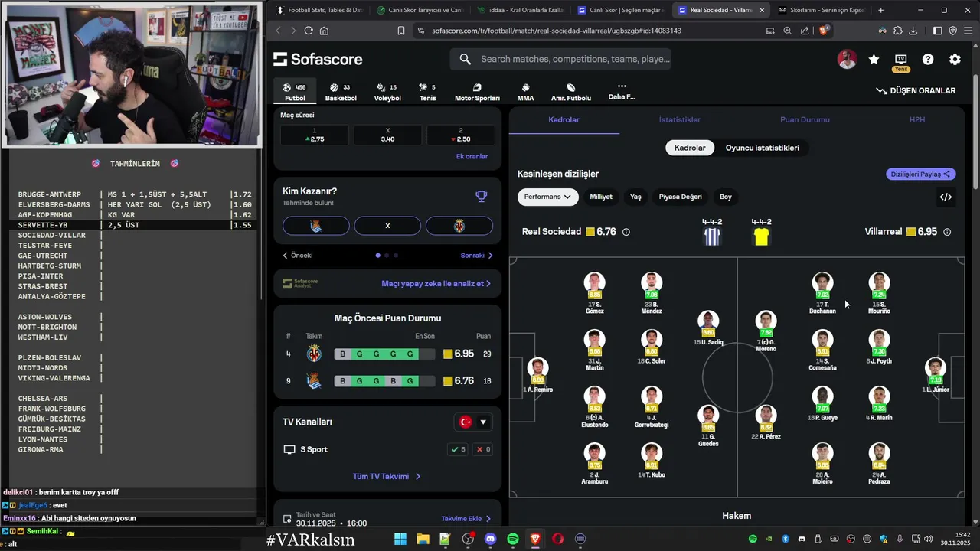Open the Sofascore home logo
Screen dimensions: 980x551
pyautogui.click(x=318, y=60)
